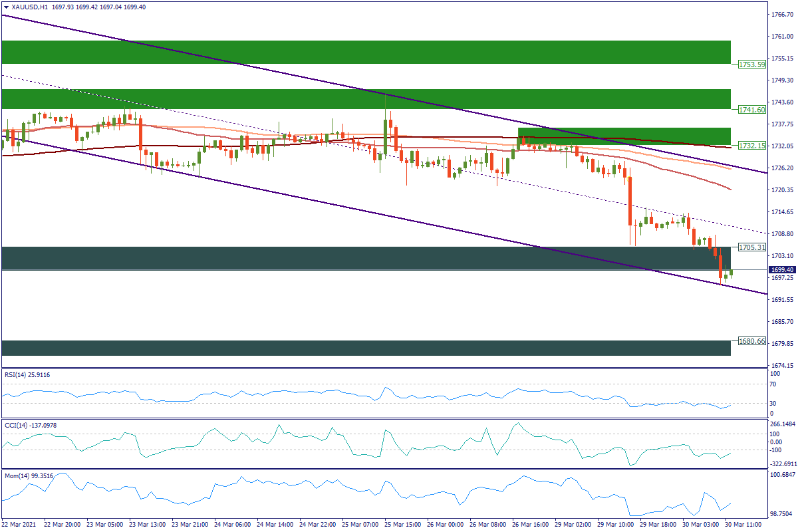Click the latest green candlestick near 1699
798x532 pixels.
pos(731,272)
